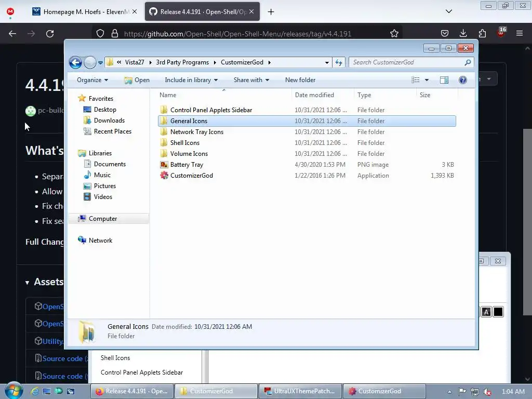Select the General Icons folder row
The image size is (532, 399).
(307, 121)
